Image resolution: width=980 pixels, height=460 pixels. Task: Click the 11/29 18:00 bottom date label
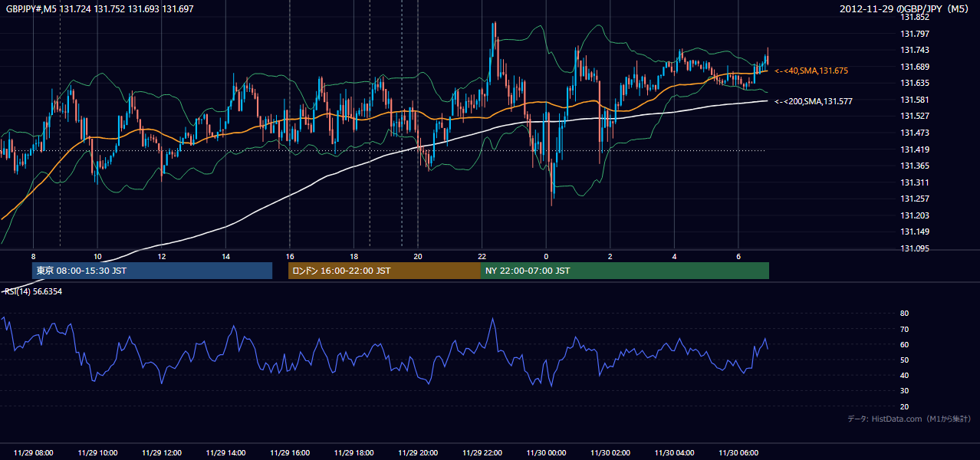click(x=354, y=452)
